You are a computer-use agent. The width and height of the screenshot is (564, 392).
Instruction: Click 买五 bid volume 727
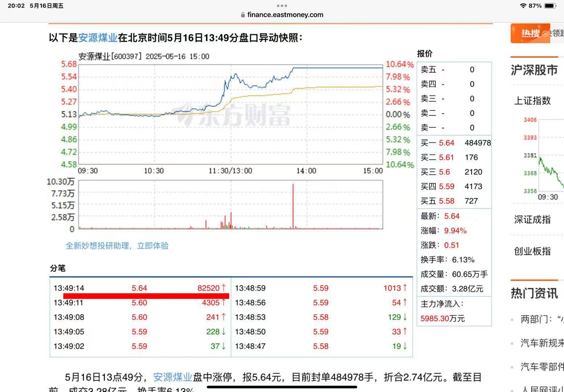click(471, 201)
